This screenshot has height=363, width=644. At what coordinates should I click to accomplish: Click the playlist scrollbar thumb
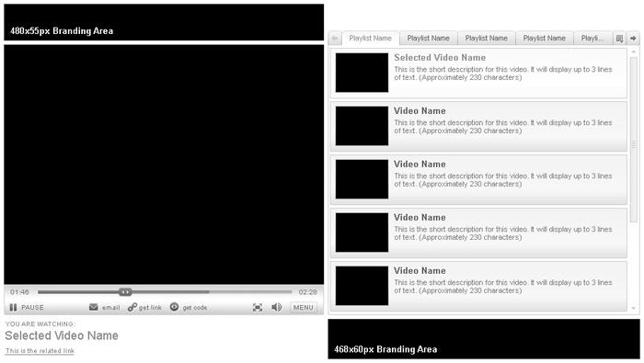[x=633, y=140]
